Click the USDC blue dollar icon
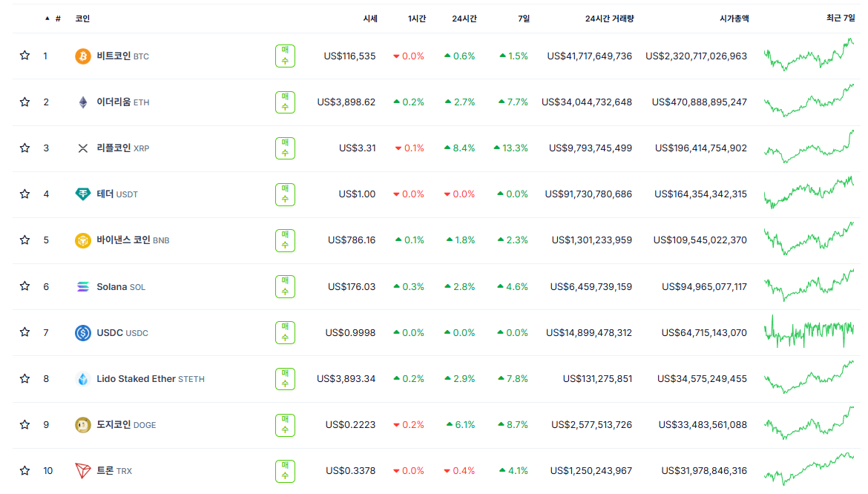 click(x=82, y=332)
